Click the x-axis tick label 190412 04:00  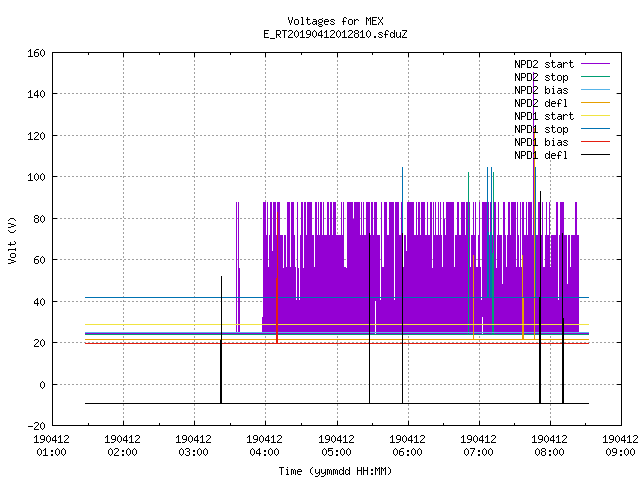click(x=264, y=446)
